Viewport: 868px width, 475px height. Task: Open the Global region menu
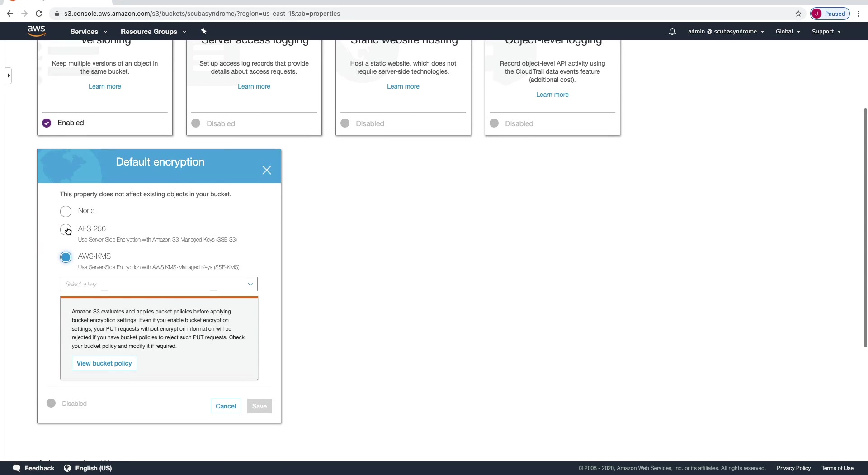(788, 32)
